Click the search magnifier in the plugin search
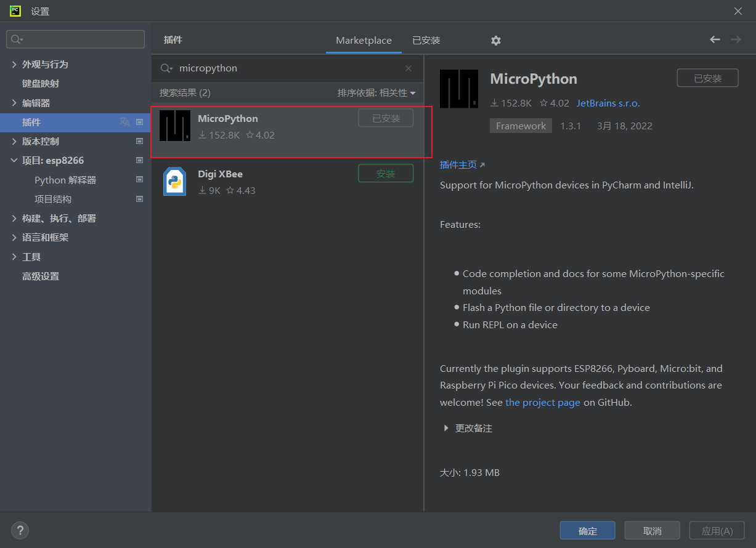The image size is (756, 548). pyautogui.click(x=166, y=68)
